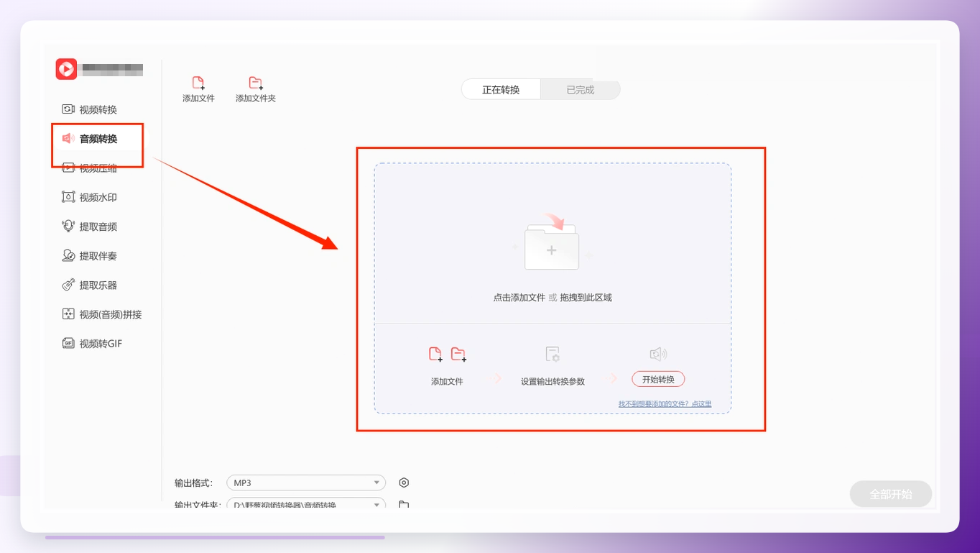The height and width of the screenshot is (553, 980).
Task: Open the 输出格式 MP3 dropdown
Action: 306,483
